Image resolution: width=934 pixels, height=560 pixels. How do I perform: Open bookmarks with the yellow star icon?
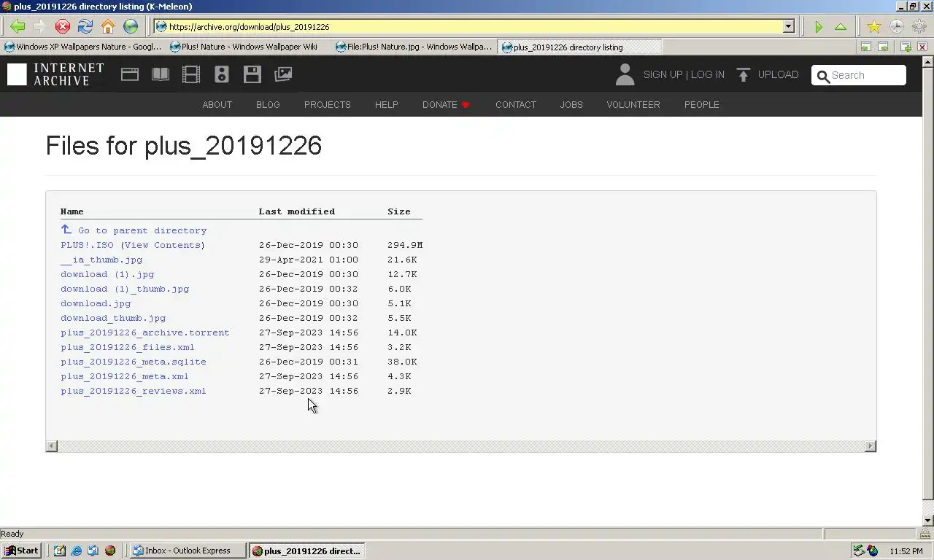(873, 27)
